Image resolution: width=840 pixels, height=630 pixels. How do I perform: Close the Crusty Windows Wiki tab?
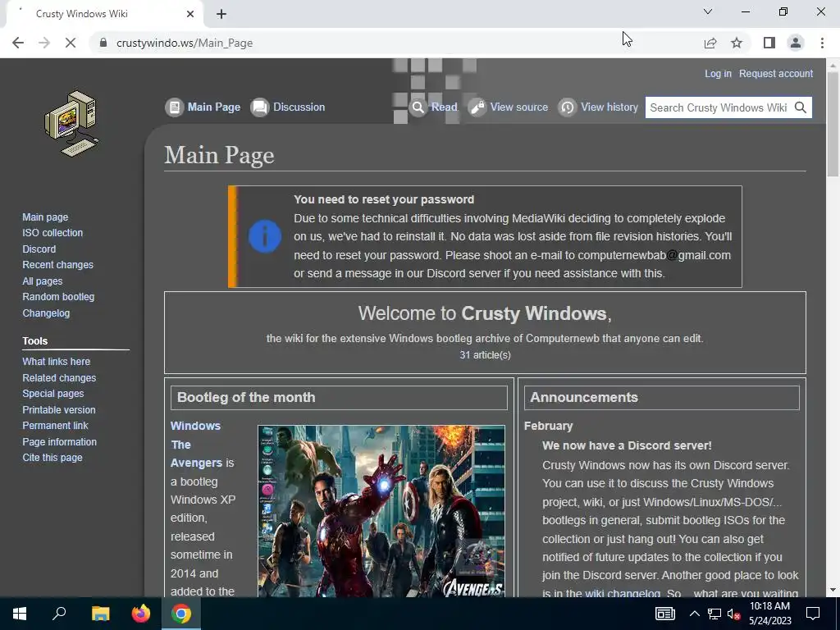(x=190, y=14)
